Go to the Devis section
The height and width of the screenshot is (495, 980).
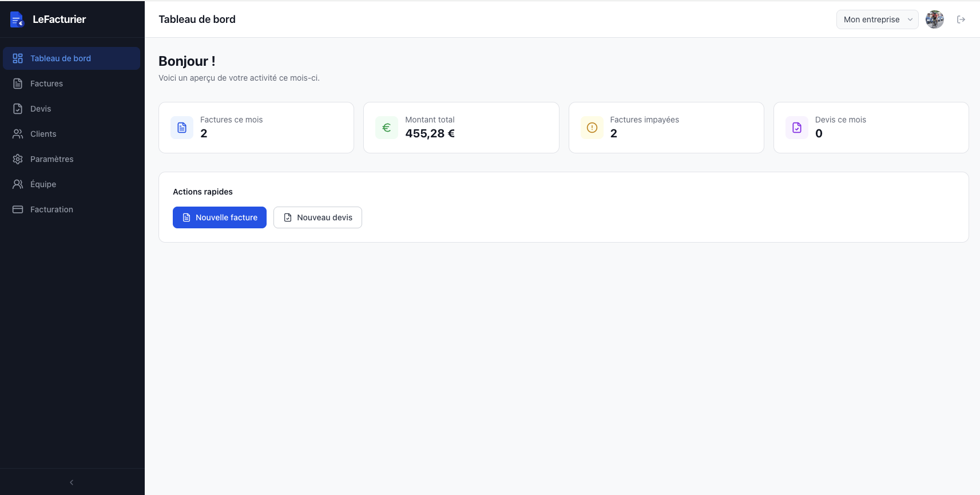coord(41,109)
